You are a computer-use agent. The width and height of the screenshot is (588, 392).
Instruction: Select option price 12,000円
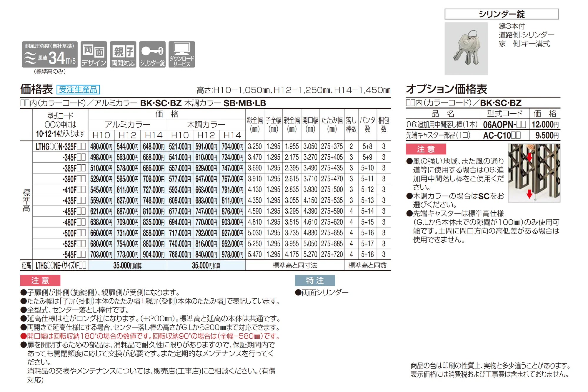coord(545,125)
